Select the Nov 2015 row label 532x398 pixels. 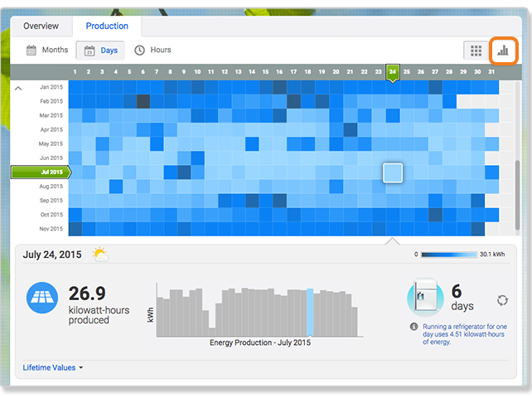51,229
